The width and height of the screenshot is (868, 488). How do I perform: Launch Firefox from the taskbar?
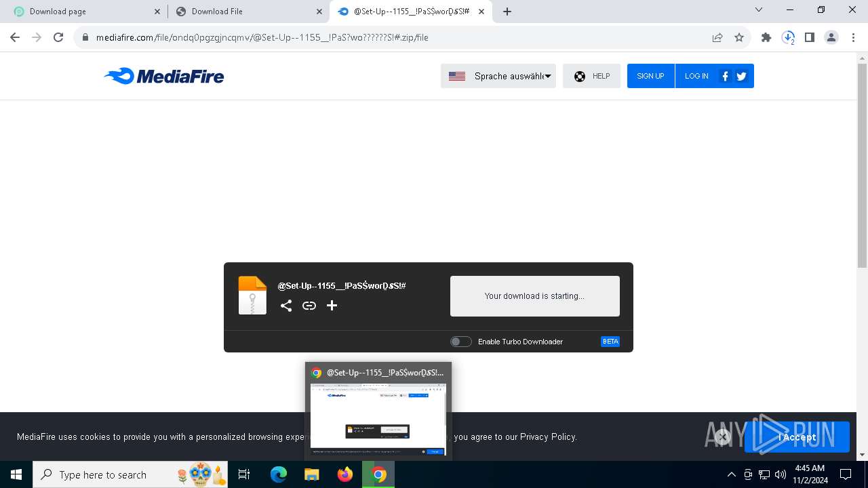[345, 474]
